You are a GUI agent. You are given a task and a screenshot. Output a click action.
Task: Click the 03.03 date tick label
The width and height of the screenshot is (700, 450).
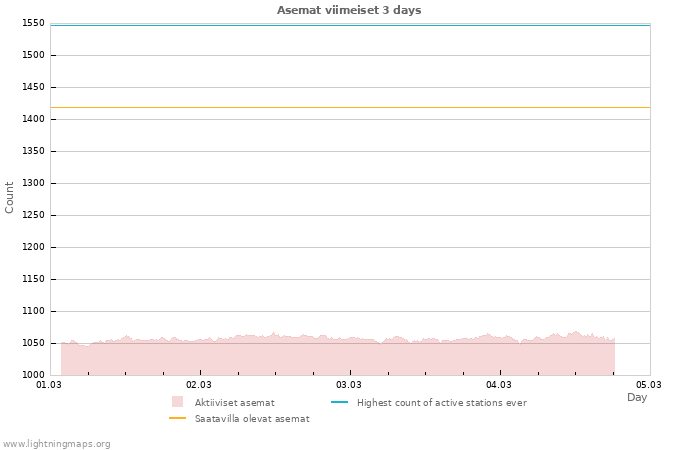[349, 384]
